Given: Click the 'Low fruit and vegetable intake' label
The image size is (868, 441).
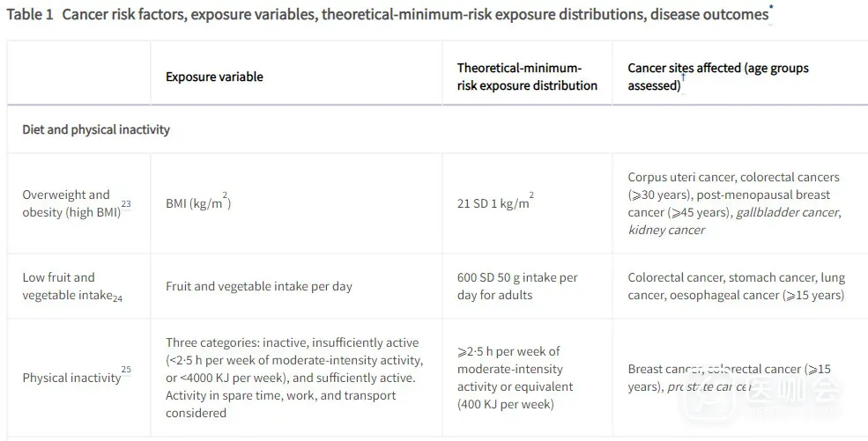Looking at the screenshot, I should [66, 286].
